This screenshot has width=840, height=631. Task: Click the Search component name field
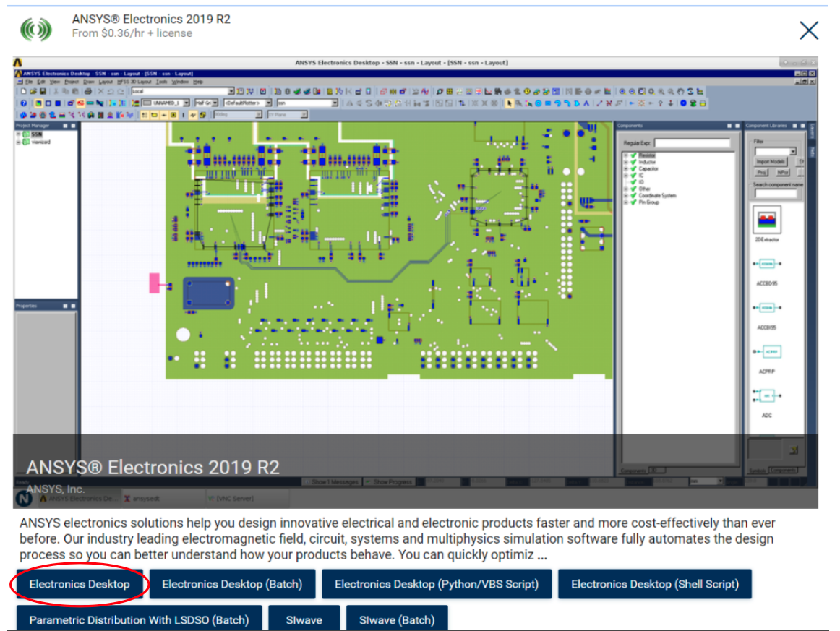tap(776, 194)
